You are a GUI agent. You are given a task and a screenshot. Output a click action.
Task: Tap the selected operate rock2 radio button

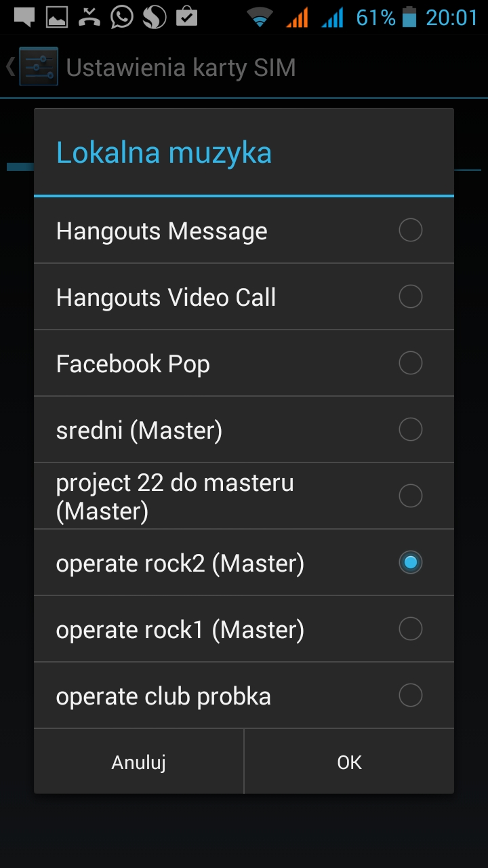tap(410, 563)
